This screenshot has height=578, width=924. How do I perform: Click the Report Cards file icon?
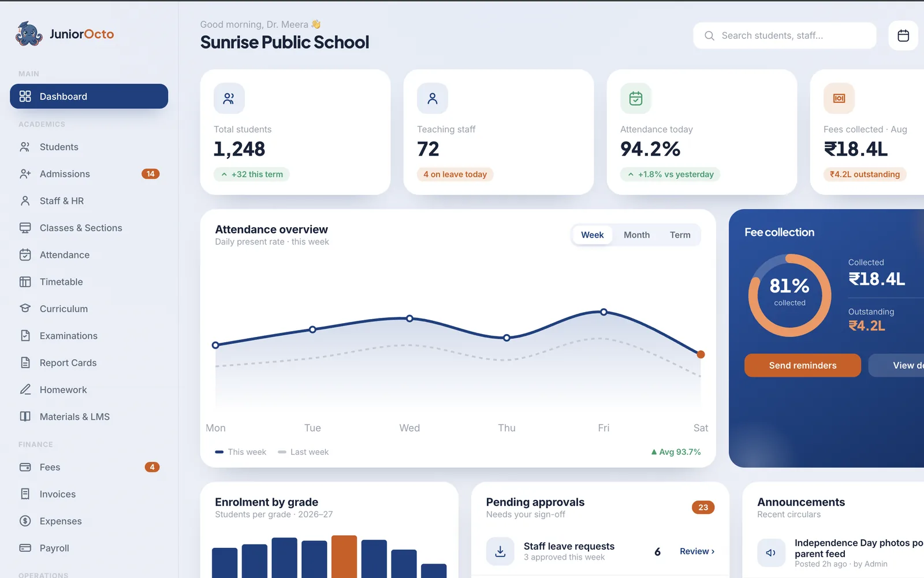coord(25,363)
